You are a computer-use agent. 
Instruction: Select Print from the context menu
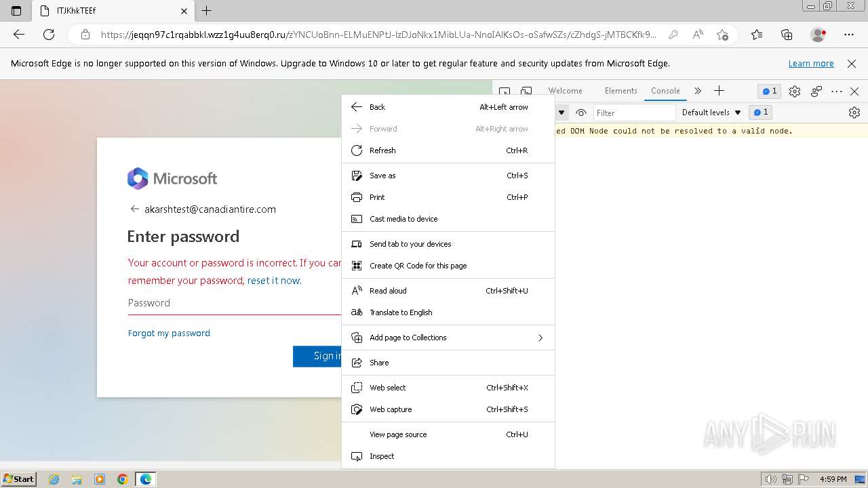pos(448,197)
